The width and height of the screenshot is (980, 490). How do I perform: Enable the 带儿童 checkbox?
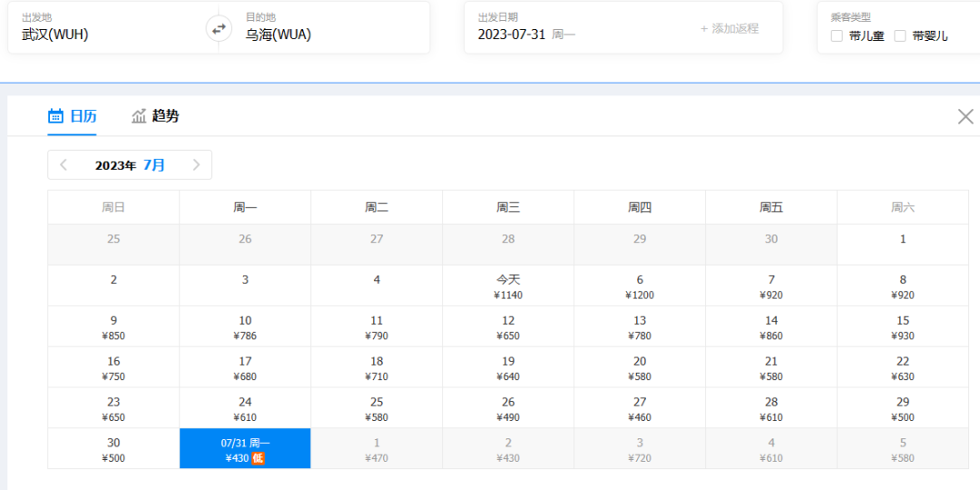coord(837,36)
